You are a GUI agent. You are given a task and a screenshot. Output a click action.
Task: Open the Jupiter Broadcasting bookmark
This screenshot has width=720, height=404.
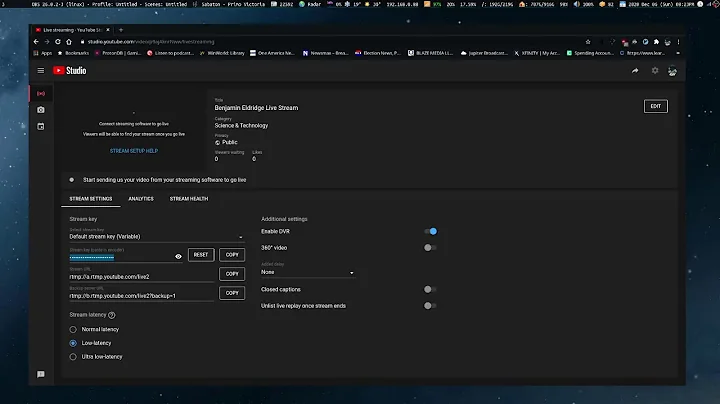484,53
